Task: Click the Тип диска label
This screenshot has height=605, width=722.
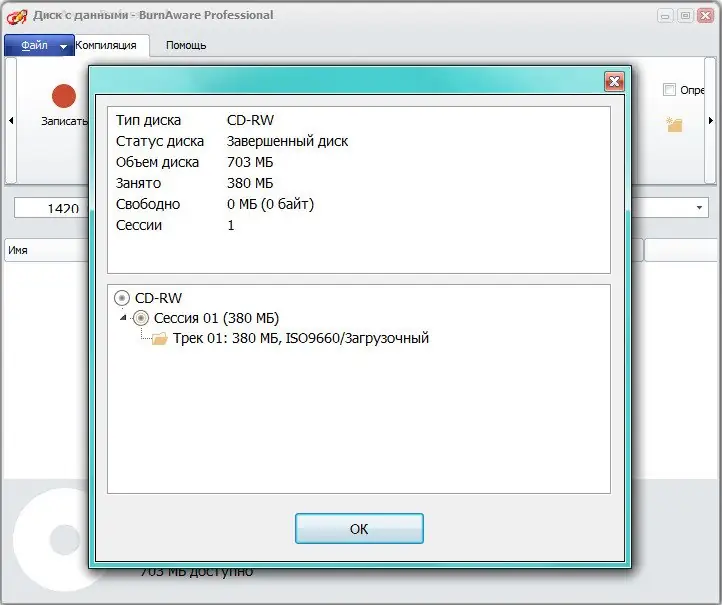Action: coord(148,121)
